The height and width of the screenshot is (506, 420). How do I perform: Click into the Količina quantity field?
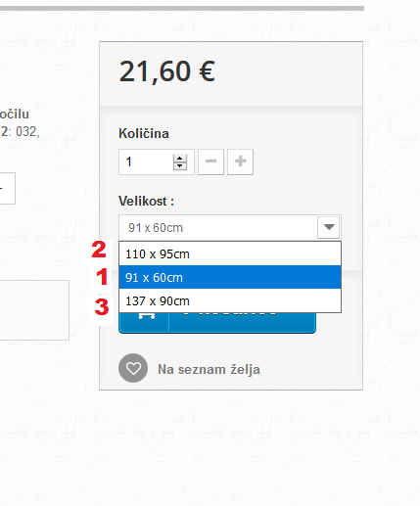[146, 161]
